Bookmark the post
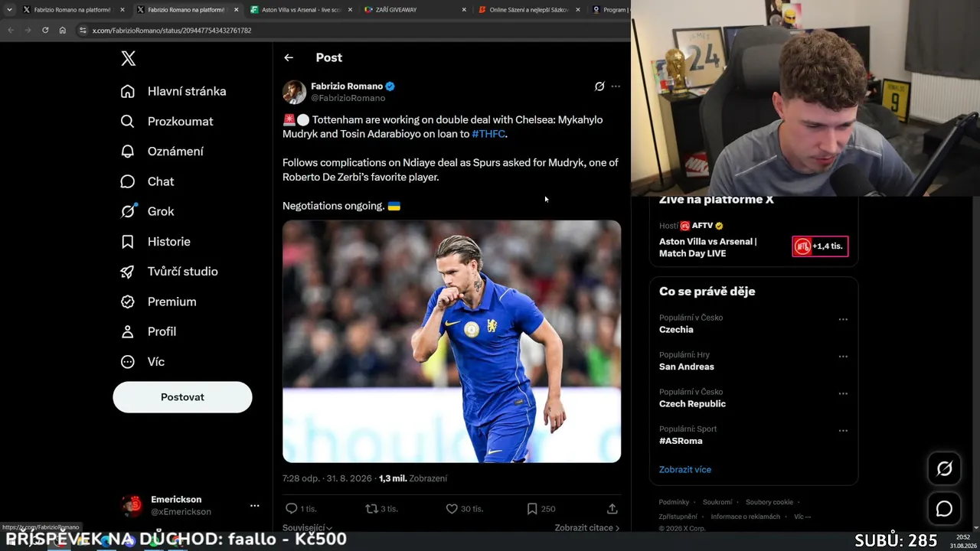 point(532,509)
